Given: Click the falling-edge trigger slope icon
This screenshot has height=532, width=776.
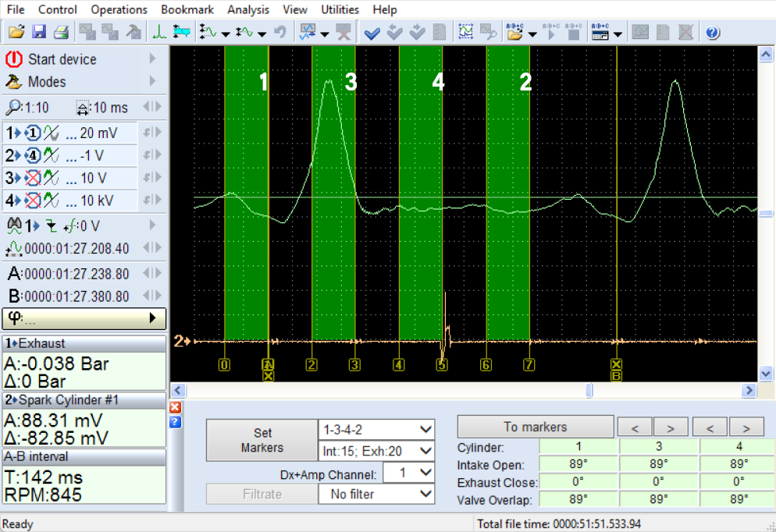Looking at the screenshot, I should [x=51, y=226].
